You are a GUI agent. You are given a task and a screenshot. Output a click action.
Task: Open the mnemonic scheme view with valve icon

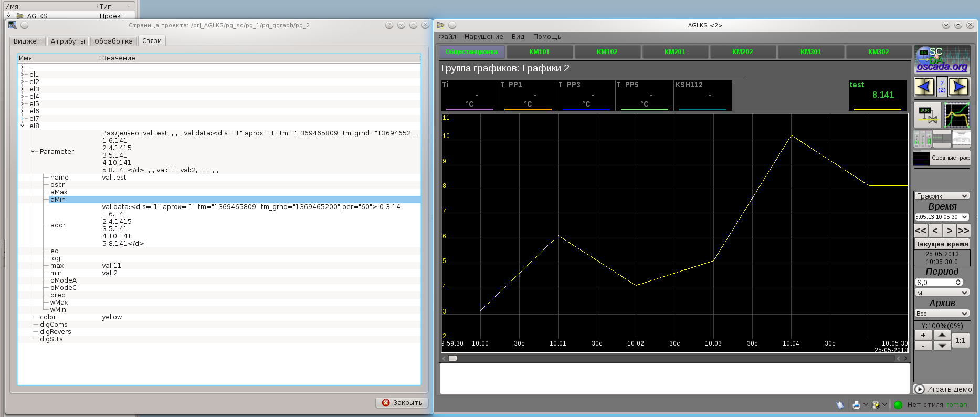[x=927, y=115]
